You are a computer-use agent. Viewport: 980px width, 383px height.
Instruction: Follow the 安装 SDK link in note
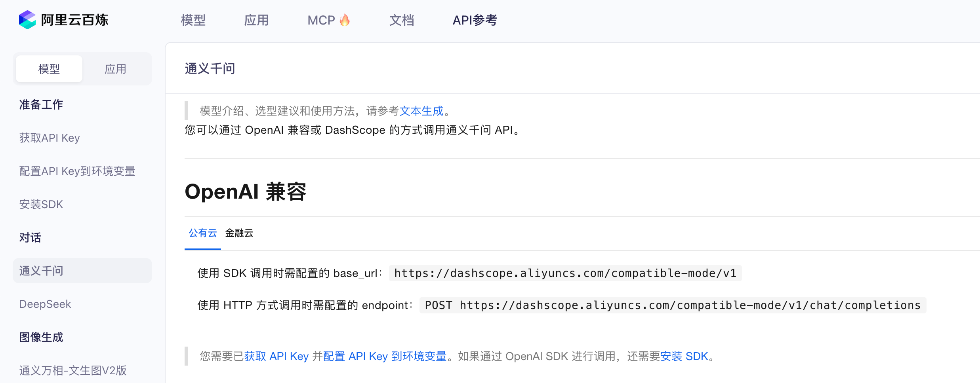click(x=684, y=356)
